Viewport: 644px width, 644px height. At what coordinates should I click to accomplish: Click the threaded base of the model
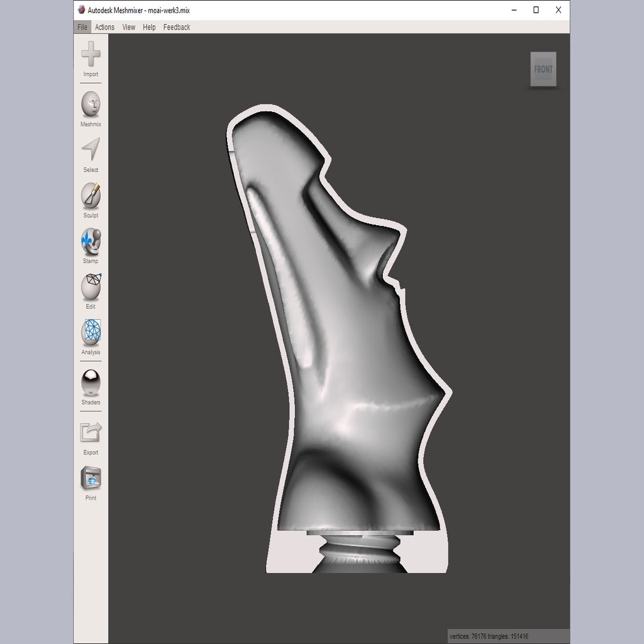point(360,552)
